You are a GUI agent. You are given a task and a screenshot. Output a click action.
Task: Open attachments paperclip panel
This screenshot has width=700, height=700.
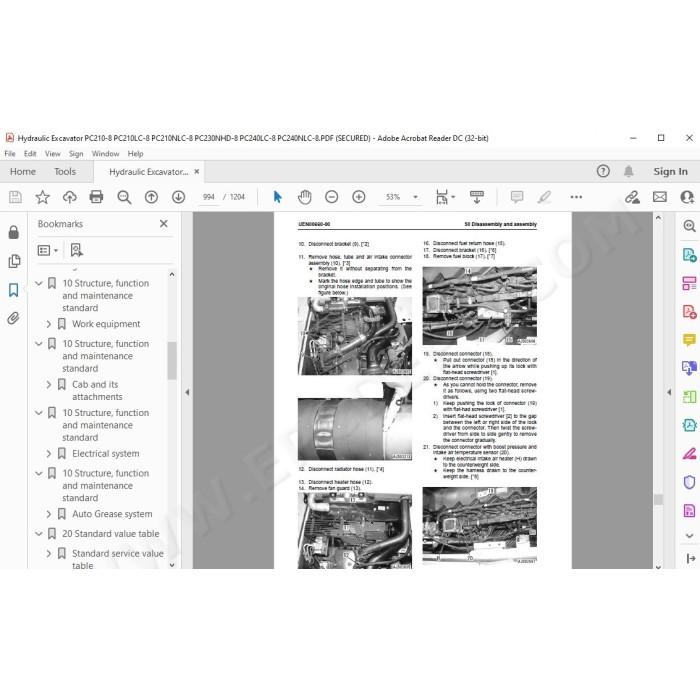14,318
